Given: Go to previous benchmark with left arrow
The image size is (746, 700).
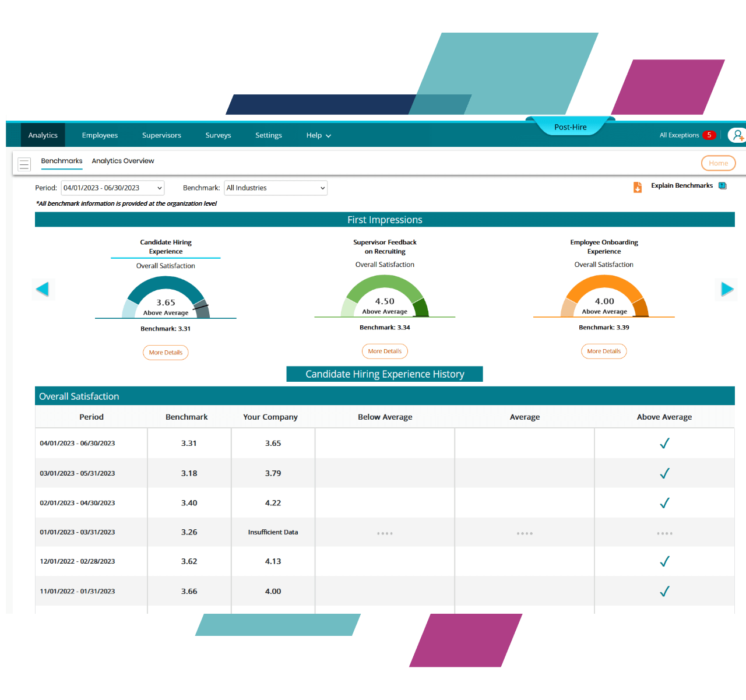Looking at the screenshot, I should click(x=43, y=289).
